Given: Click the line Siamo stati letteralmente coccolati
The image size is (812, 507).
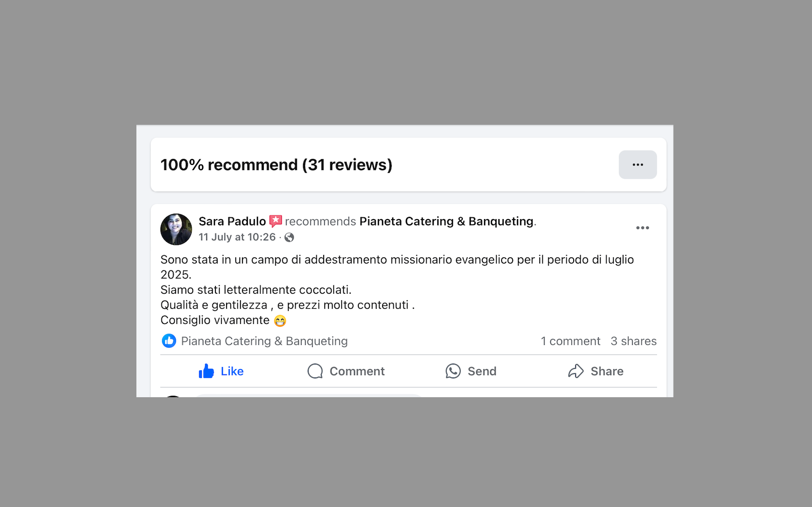Looking at the screenshot, I should coord(256,290).
